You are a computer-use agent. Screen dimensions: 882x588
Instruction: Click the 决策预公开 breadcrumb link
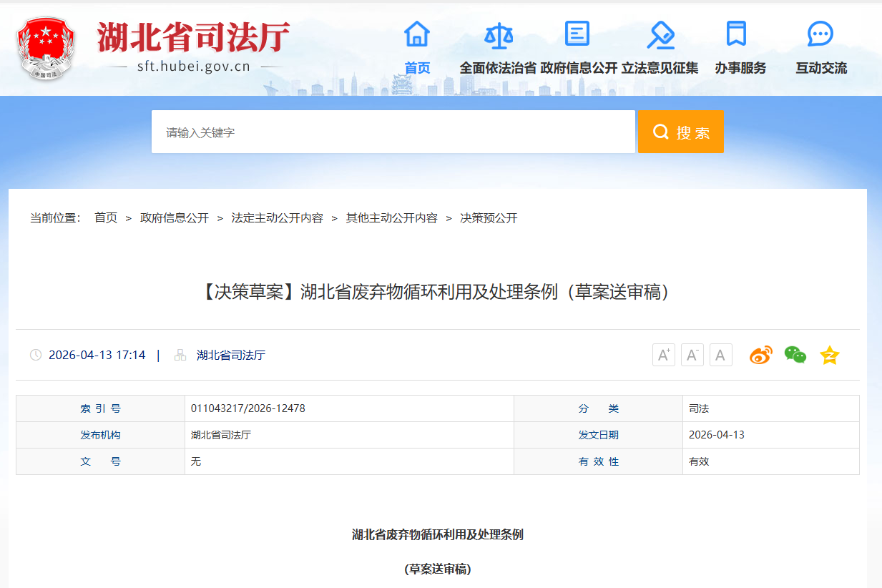(x=489, y=218)
